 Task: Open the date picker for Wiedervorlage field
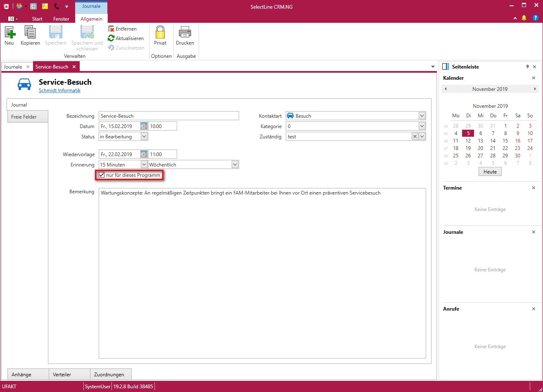click(144, 154)
